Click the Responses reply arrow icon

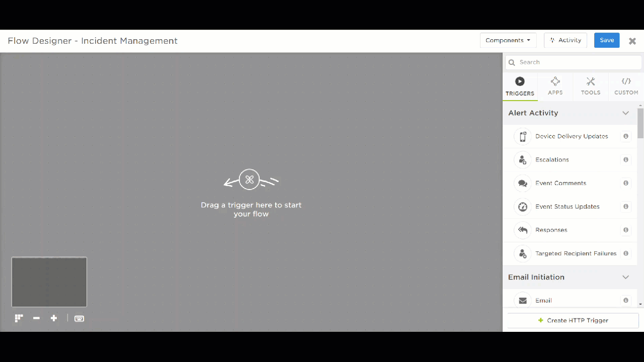click(x=523, y=230)
